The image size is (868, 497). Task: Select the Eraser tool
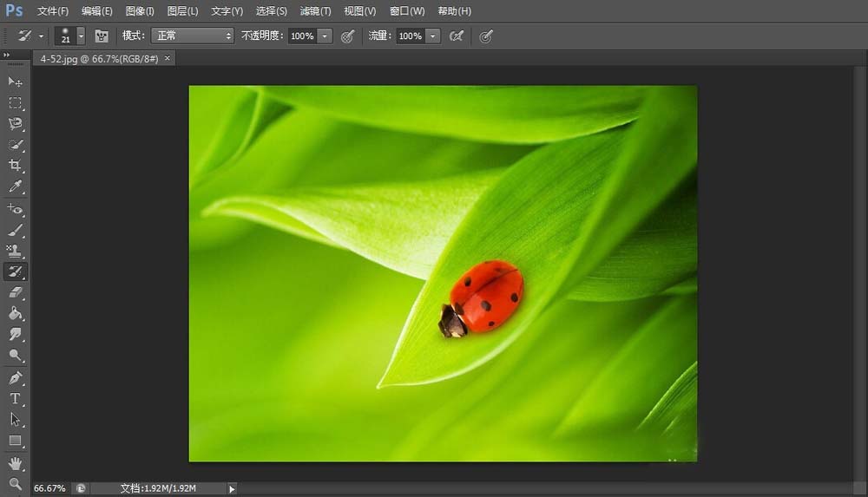point(15,292)
